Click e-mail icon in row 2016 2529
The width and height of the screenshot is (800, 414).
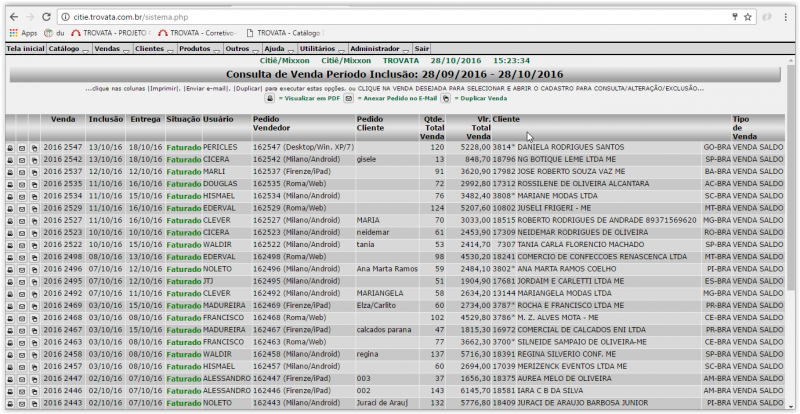click(22, 209)
